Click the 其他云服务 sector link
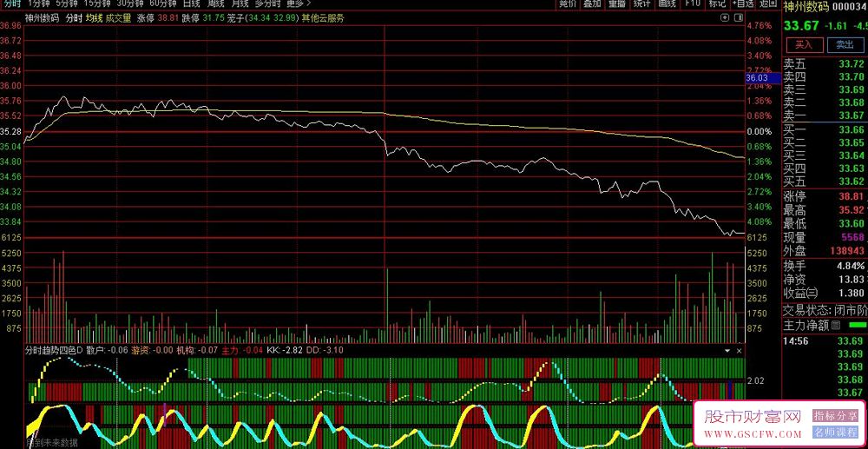This screenshot has width=868, height=449. coord(322,17)
